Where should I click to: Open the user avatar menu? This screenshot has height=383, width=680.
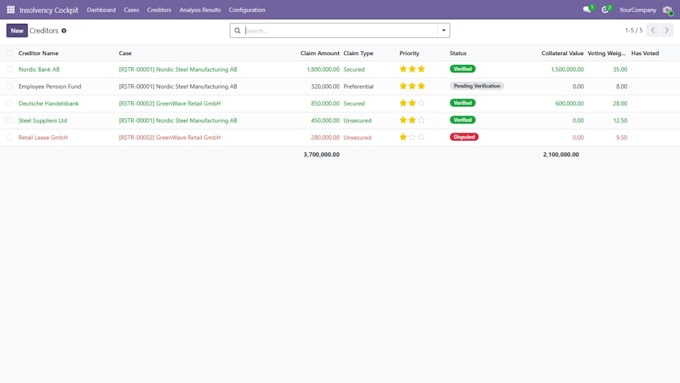pyautogui.click(x=668, y=10)
